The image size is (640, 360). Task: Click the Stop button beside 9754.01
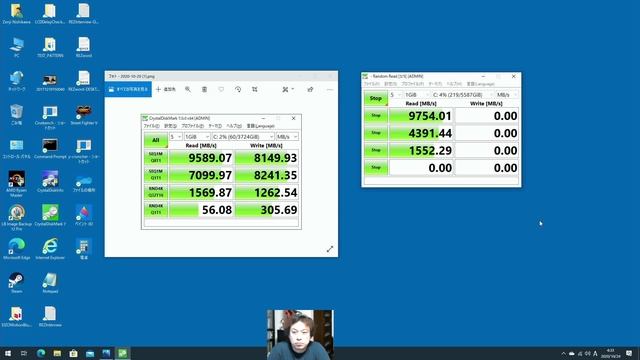[x=376, y=116]
